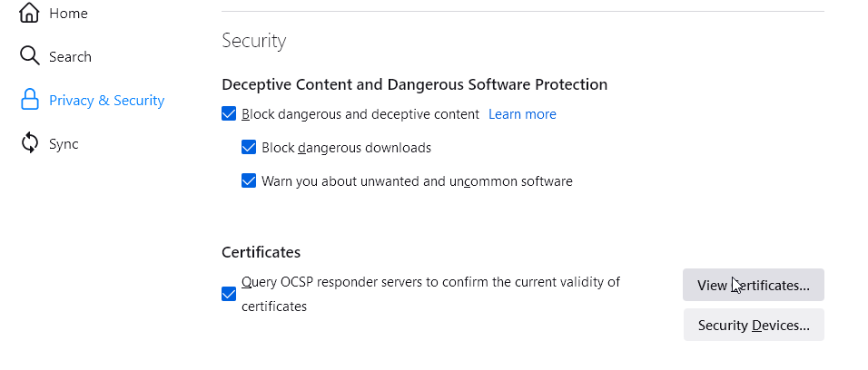Toggle the Block dangerous downloads checkbox
This screenshot has height=370, width=868.
tap(249, 147)
